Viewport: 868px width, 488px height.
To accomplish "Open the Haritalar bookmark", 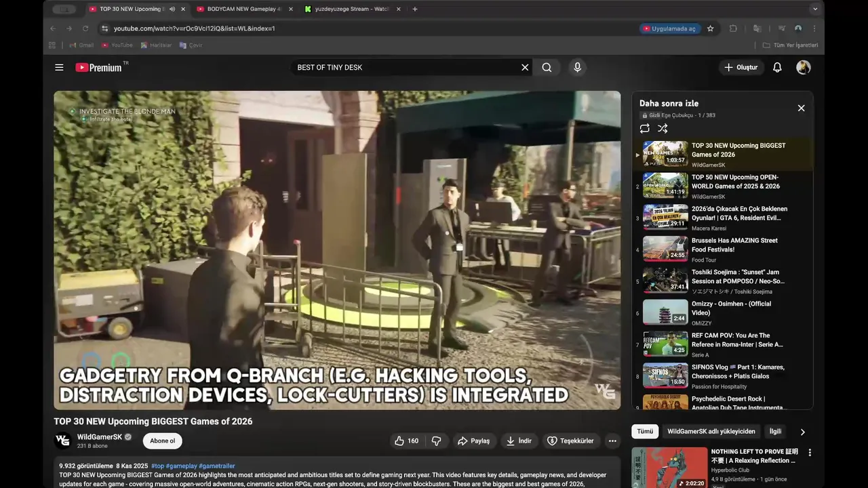I will coord(155,45).
